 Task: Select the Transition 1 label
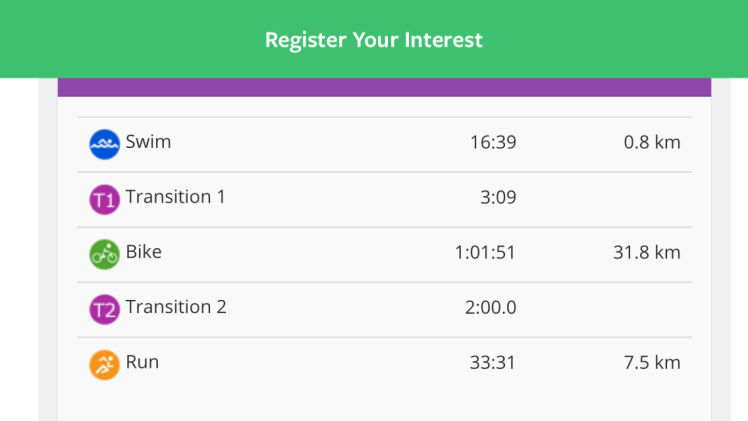175,197
